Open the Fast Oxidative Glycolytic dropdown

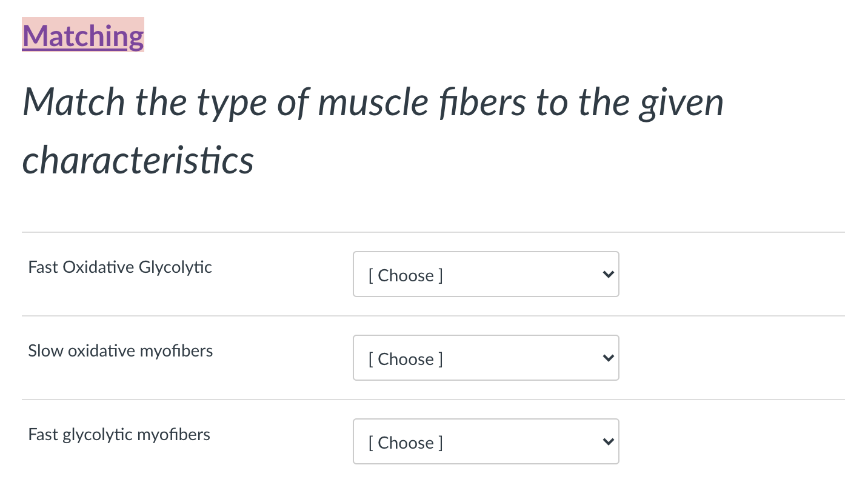click(486, 275)
